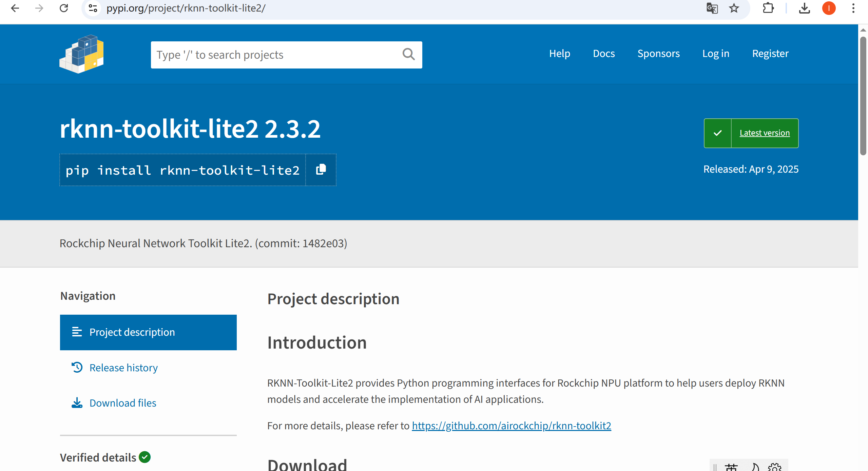This screenshot has height=471, width=868.
Task: Open browser downloads tray
Action: tap(804, 8)
